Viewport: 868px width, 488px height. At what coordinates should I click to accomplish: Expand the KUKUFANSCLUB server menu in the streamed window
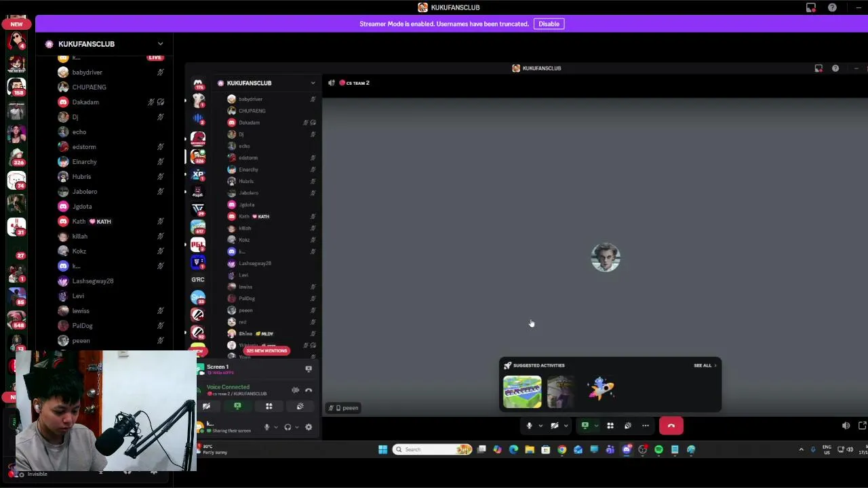(x=313, y=83)
